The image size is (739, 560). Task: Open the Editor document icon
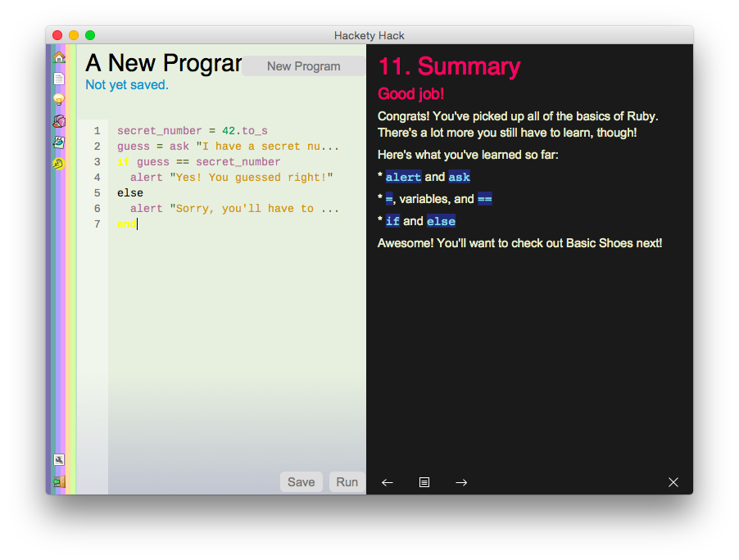59,79
